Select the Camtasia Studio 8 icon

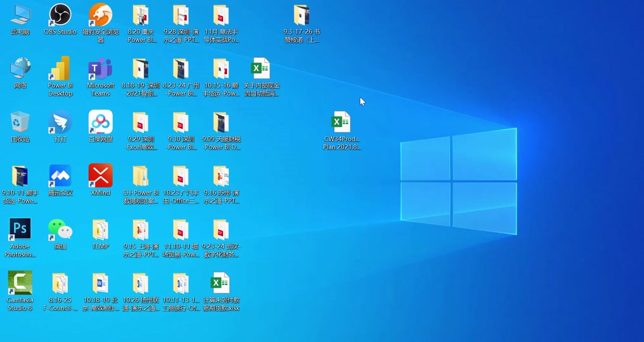tap(20, 291)
